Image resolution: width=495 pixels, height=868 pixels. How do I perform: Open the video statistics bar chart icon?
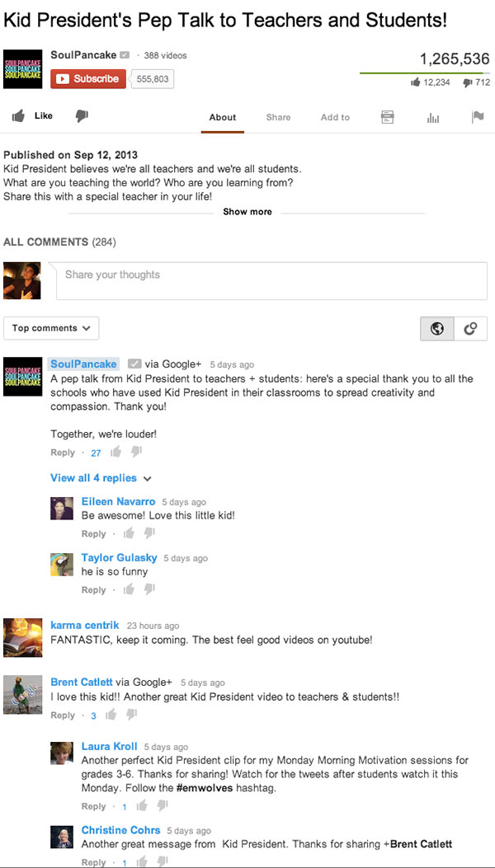point(433,117)
